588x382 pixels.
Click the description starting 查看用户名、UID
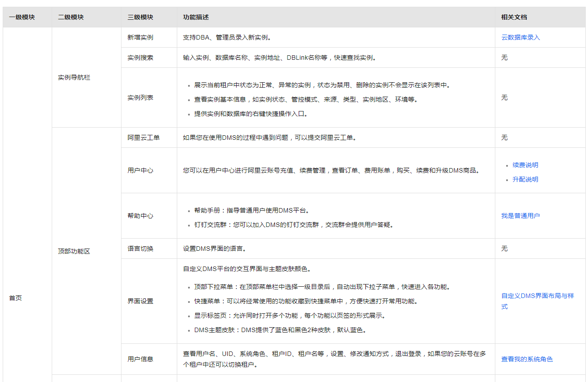click(x=335, y=359)
